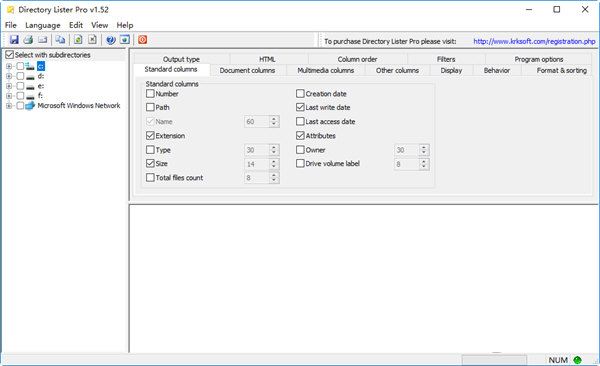Click the window with green check icon
The height and width of the screenshot is (366, 600).
[x=125, y=39]
